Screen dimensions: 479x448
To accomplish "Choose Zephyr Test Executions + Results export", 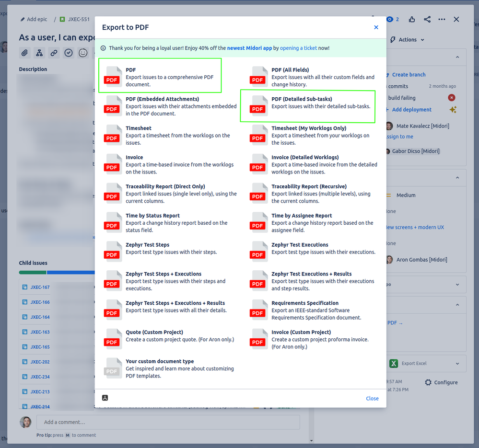I will [315, 281].
